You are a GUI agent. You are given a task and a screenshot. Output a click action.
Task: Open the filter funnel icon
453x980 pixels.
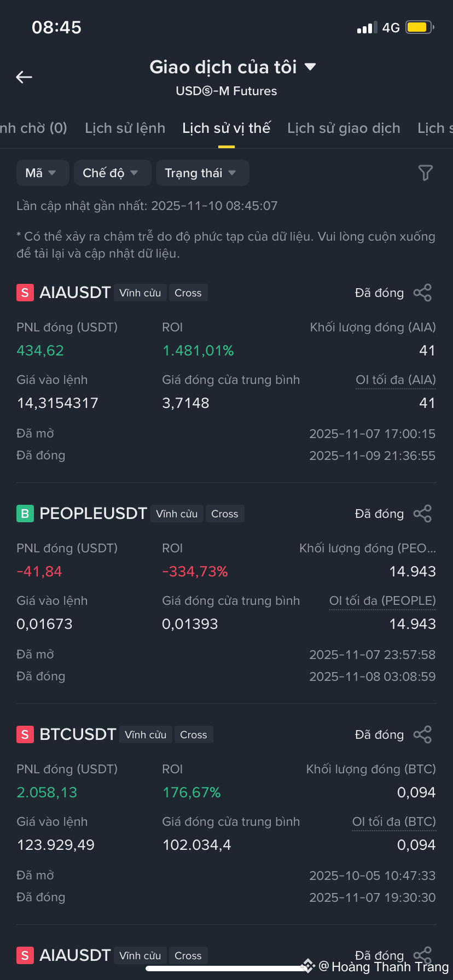(x=425, y=173)
